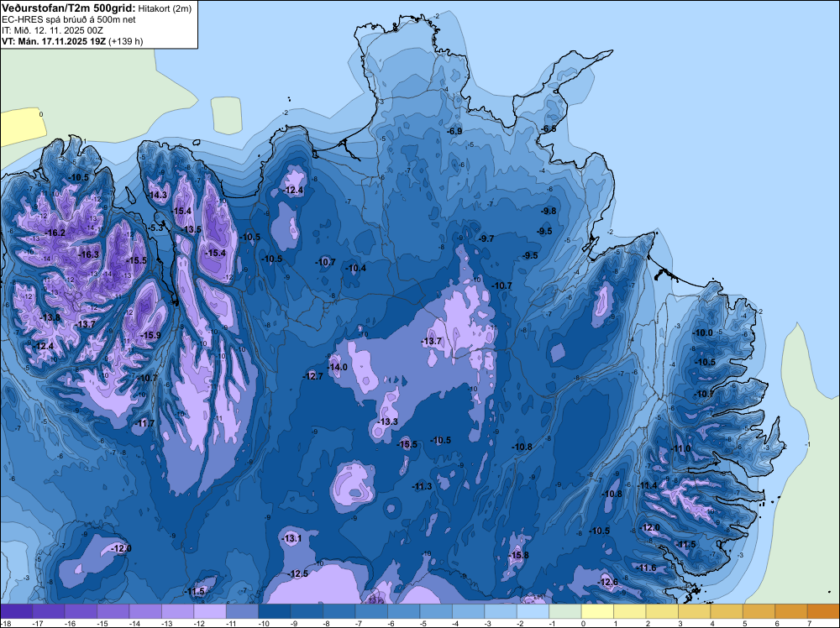Click the VT: Mán. 17.11.2025 19Z valid time
The width and height of the screenshot is (840, 628).
(54, 41)
